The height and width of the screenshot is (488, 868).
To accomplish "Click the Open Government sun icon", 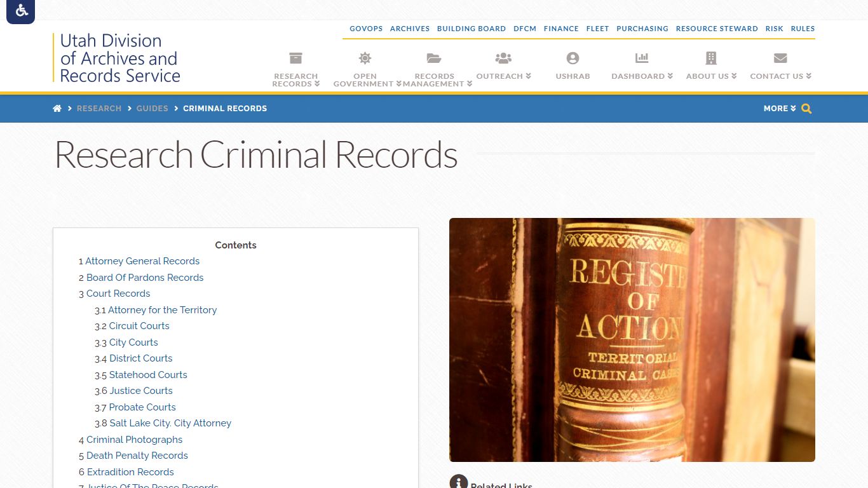I will [x=365, y=58].
